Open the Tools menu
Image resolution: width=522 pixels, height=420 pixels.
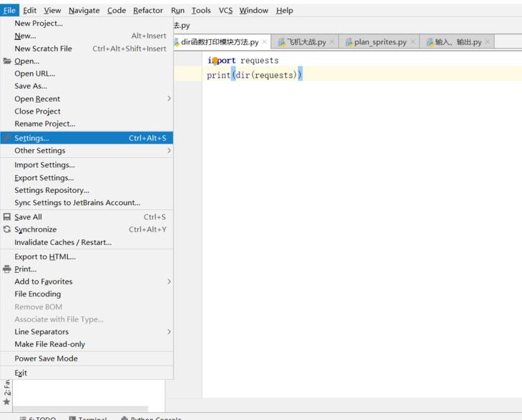coord(201,10)
